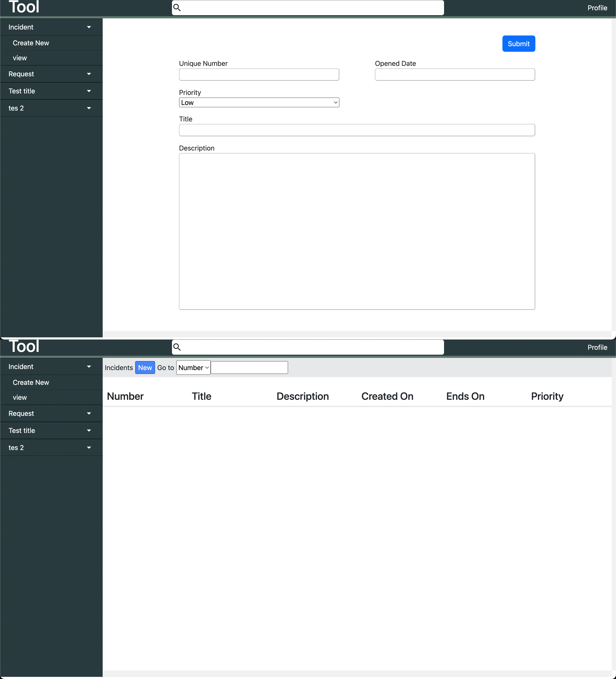Open the Number dropdown next to Go to

pyautogui.click(x=193, y=368)
